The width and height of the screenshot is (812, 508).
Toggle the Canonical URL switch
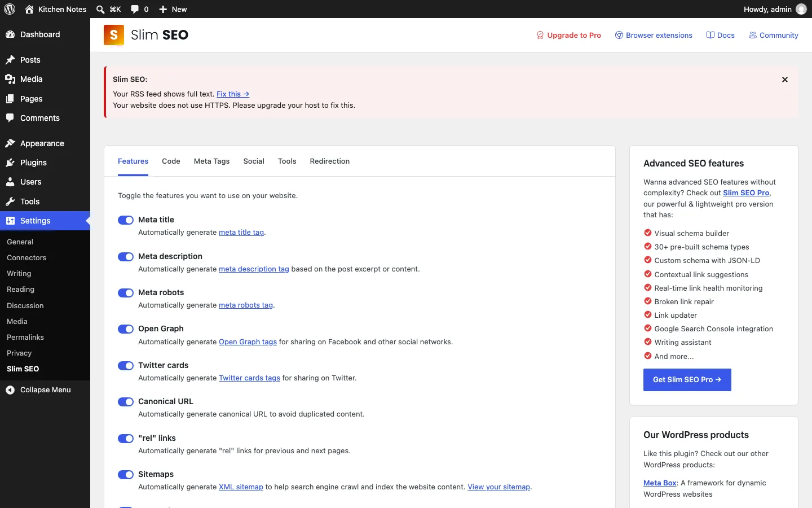(126, 402)
